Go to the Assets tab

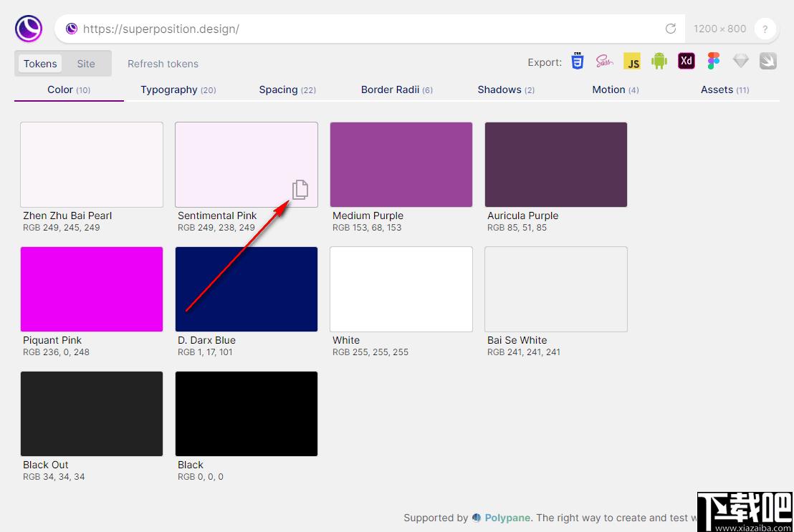[x=724, y=90]
